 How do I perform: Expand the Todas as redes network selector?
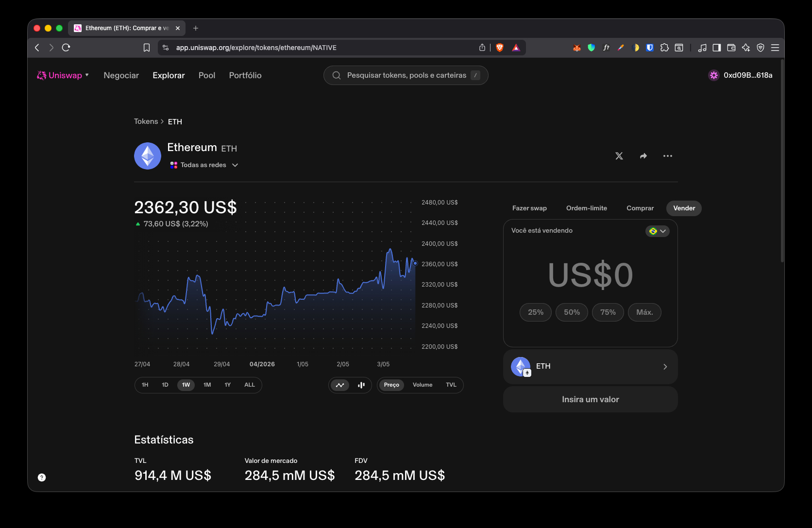click(x=204, y=165)
